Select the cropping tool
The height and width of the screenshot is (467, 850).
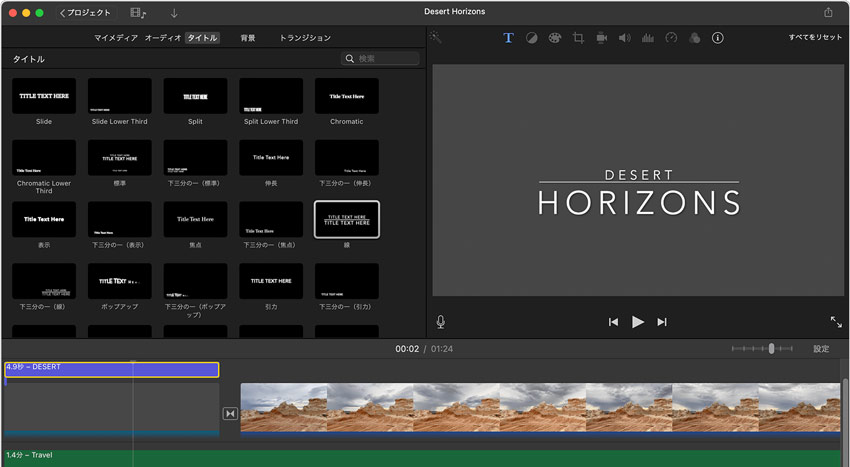(x=578, y=38)
